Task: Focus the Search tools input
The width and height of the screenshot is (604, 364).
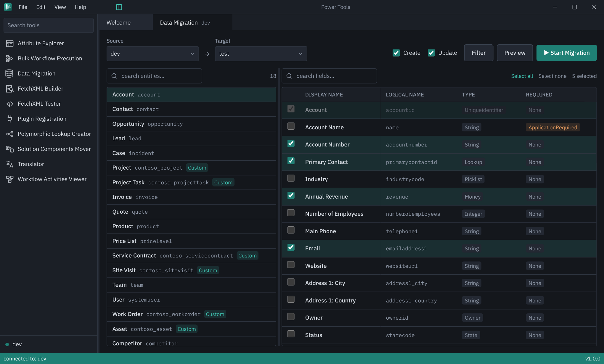Action: point(49,25)
